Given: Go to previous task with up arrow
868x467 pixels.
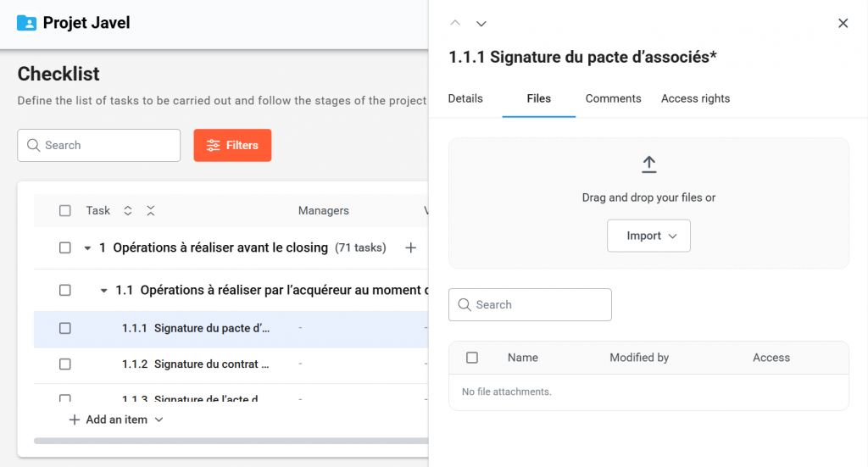Looking at the screenshot, I should pyautogui.click(x=455, y=24).
